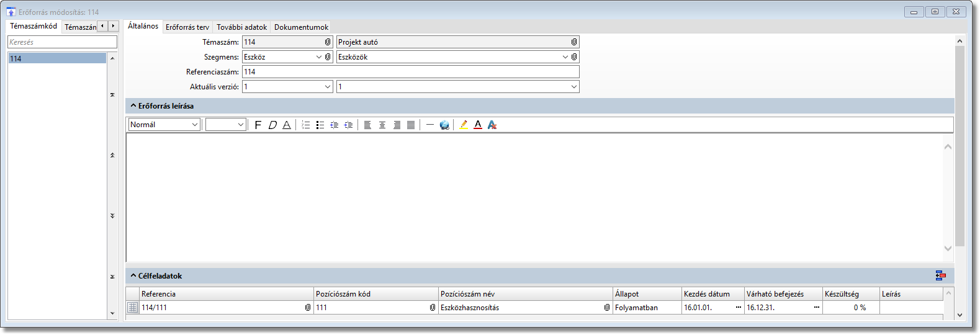
Task: Open the Eszközök segment name dropdown
Action: 565,57
